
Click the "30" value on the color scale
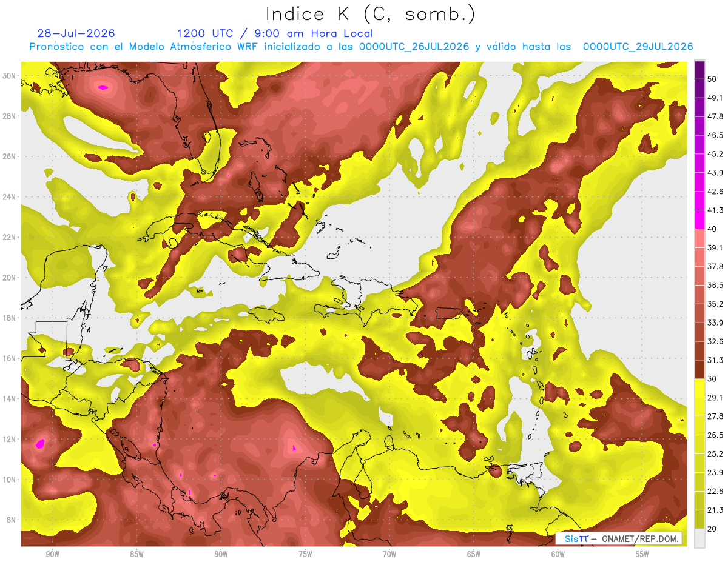tap(712, 379)
